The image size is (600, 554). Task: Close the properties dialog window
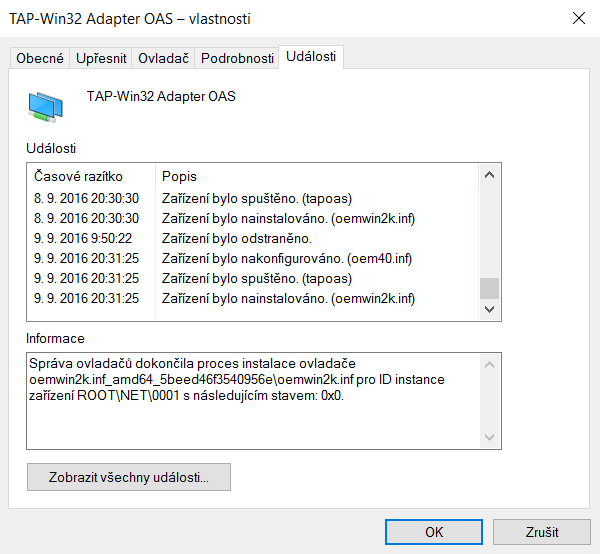pos(578,18)
